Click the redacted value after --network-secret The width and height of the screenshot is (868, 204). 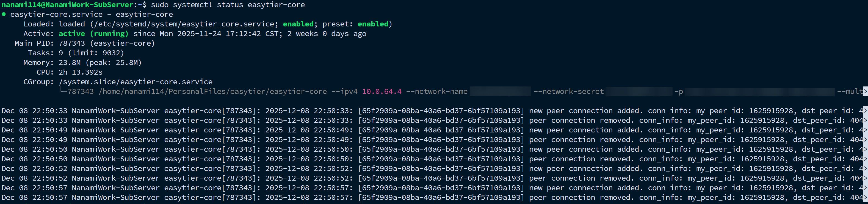(639, 91)
